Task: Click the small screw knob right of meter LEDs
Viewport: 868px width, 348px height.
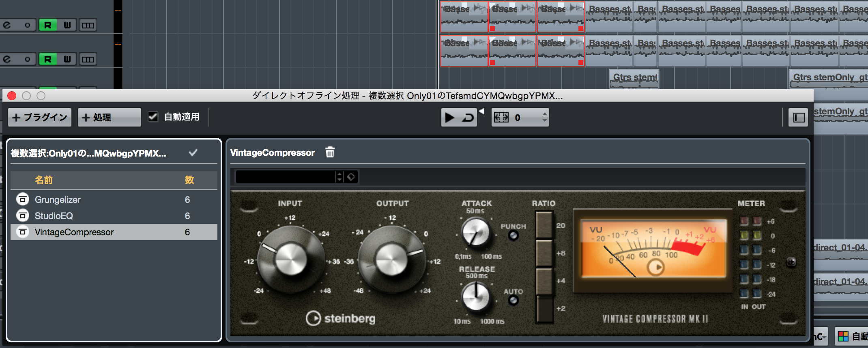Action: [791, 262]
